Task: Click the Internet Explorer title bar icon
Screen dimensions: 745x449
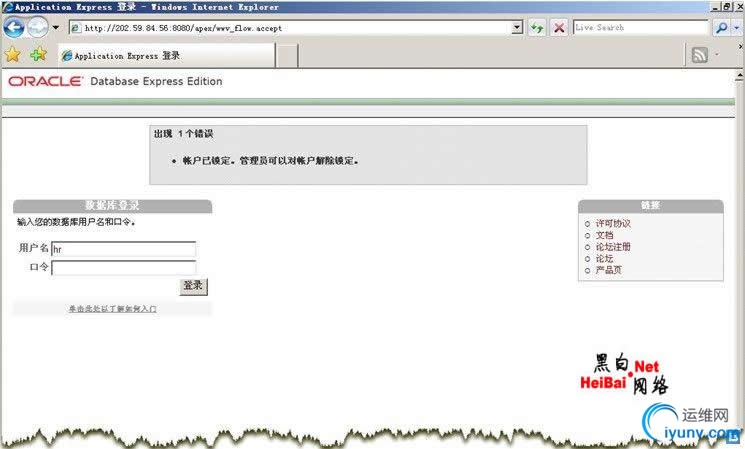Action: [x=7, y=7]
